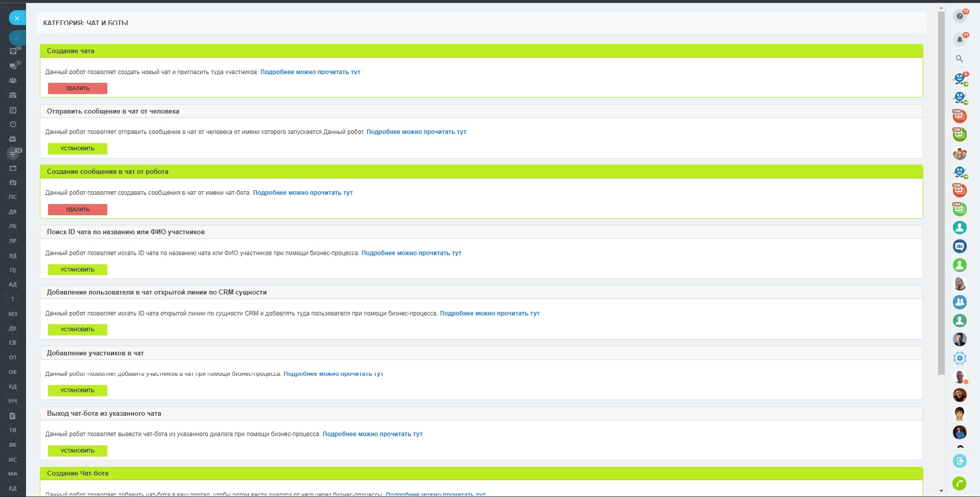Screen dimensions: 980x497
Task: Select УД item in left sidebar
Action: coord(13,256)
